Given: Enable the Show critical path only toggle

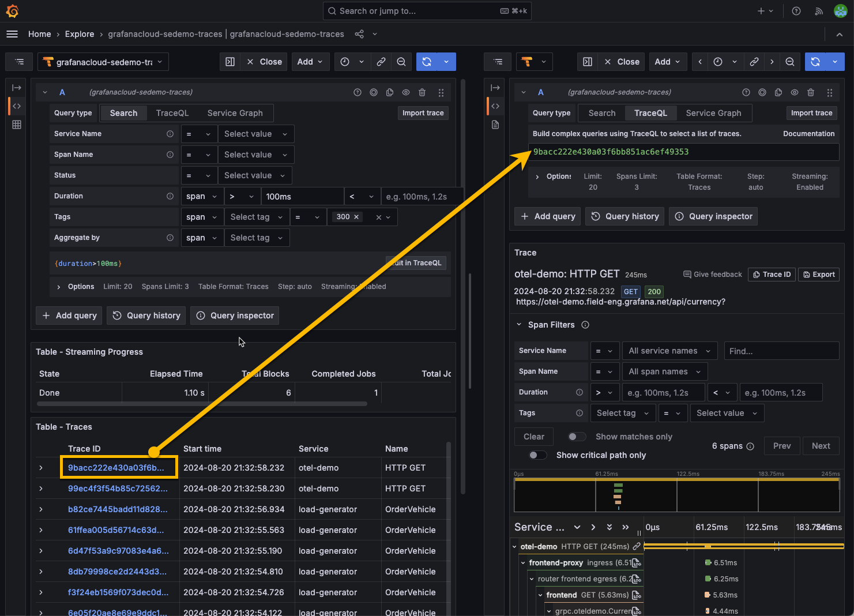Looking at the screenshot, I should click(537, 455).
